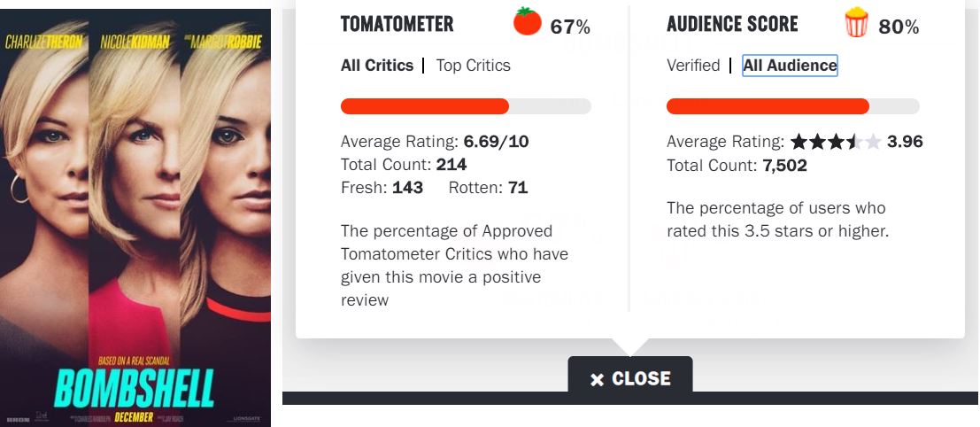Screen dimensions: 980x427
Task: Show Verified audience ratings
Action: pyautogui.click(x=693, y=66)
